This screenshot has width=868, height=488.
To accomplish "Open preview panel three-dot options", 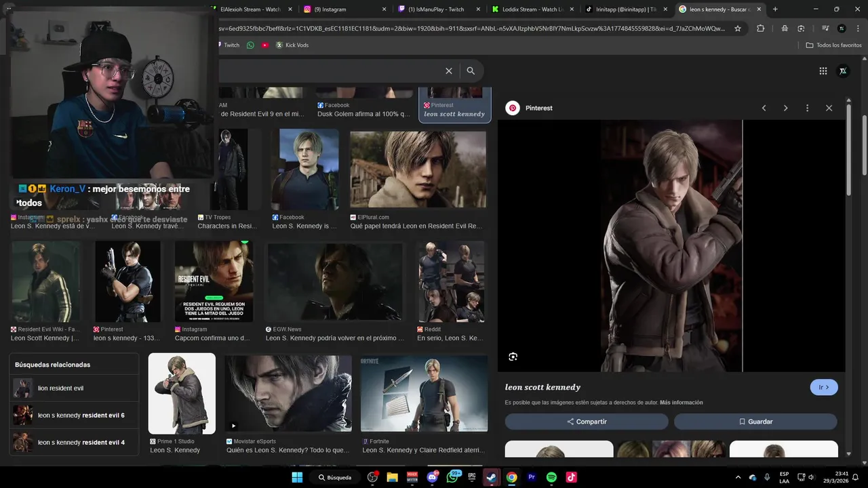I will coord(807,108).
